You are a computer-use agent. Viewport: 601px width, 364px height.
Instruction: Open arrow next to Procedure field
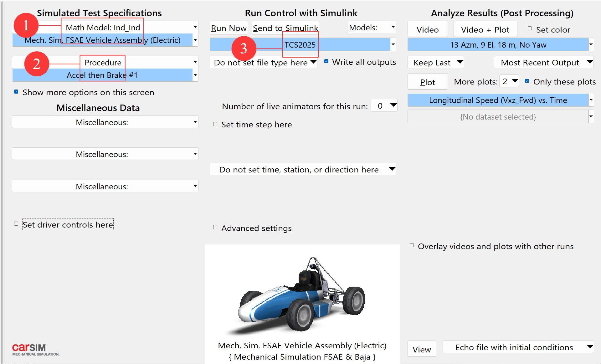pyautogui.click(x=195, y=62)
